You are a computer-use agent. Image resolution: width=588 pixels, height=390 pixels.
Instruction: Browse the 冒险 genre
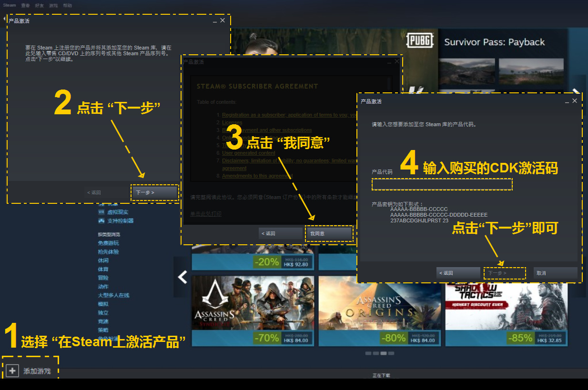(x=103, y=278)
